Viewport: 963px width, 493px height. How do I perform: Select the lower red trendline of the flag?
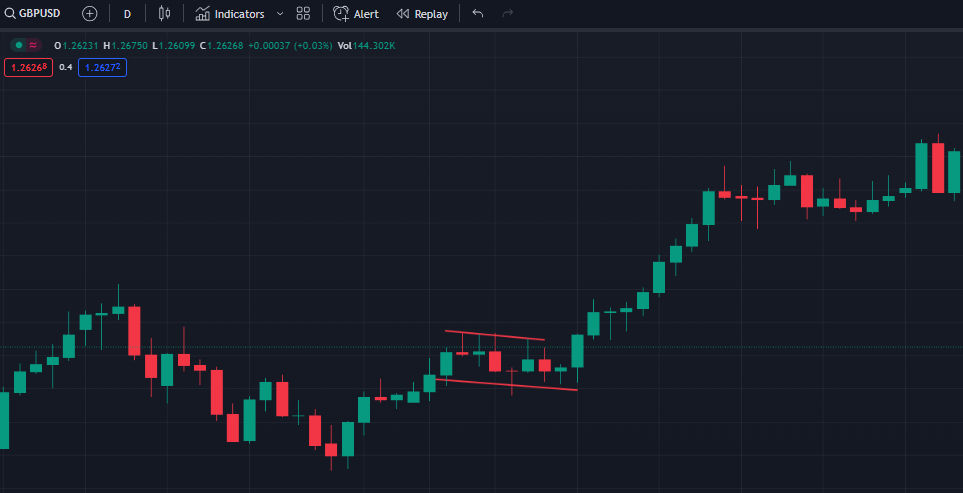point(506,384)
